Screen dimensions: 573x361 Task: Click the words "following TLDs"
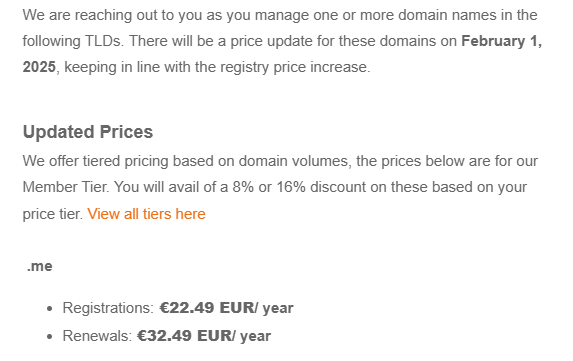(x=71, y=41)
